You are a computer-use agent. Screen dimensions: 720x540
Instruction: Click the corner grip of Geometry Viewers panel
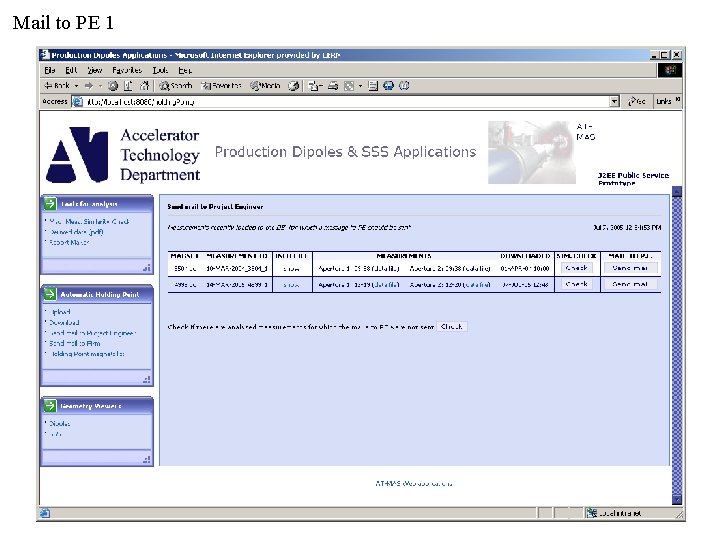pyautogui.click(x=146, y=459)
